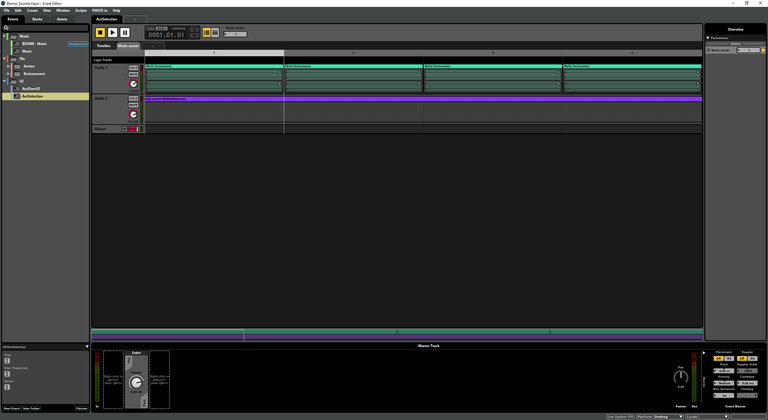Click the New Event button
Screen dimensions: 768x420
[x=12, y=408]
